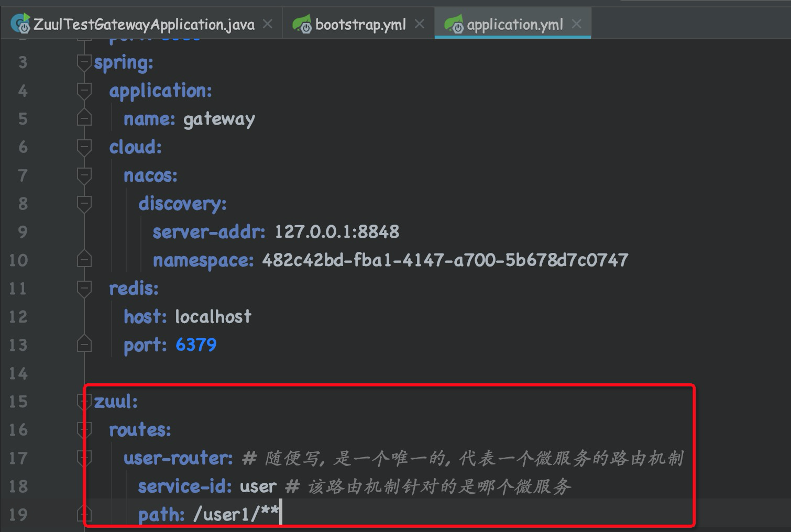The height and width of the screenshot is (532, 791).
Task: Collapse the zuul: block fold marker
Action: [84, 402]
